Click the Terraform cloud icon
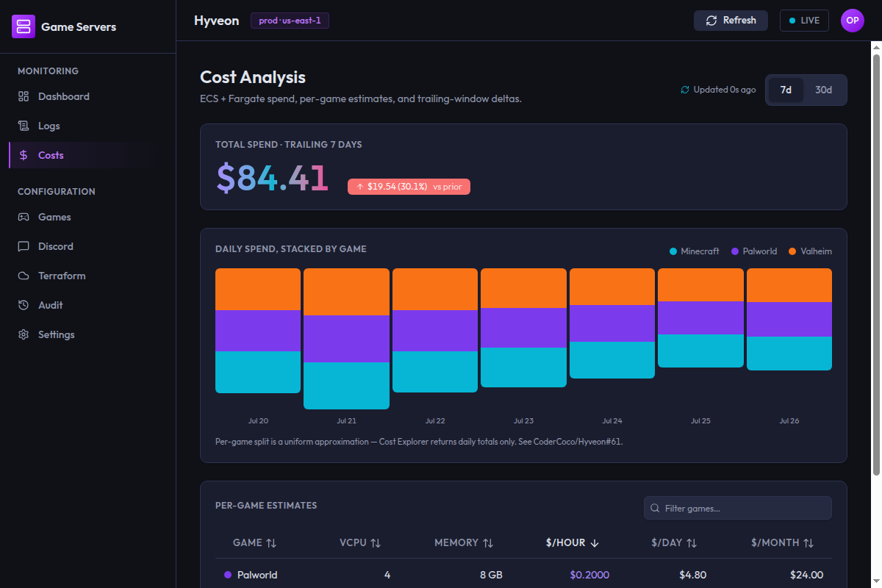 pos(24,276)
